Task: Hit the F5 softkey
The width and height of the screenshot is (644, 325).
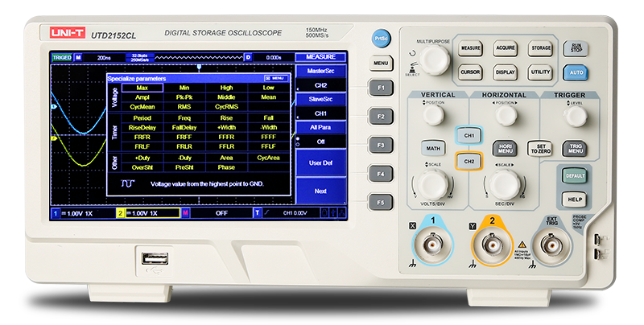Action: coord(381,202)
